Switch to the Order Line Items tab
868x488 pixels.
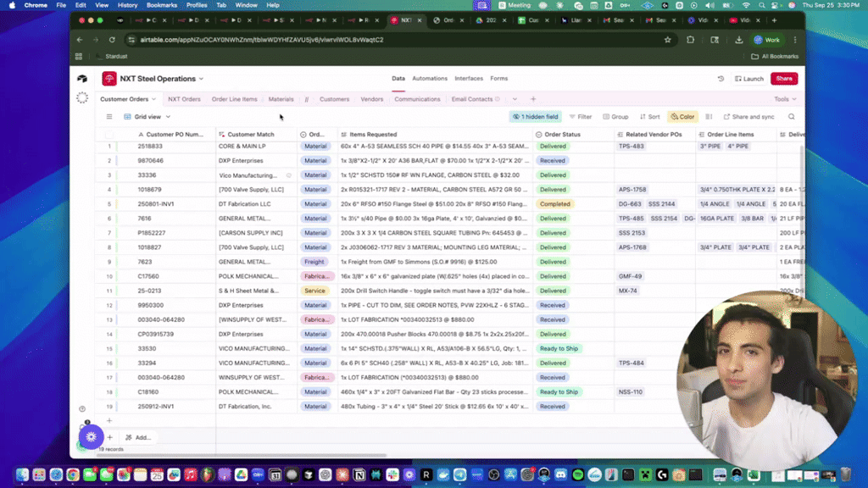[234, 99]
